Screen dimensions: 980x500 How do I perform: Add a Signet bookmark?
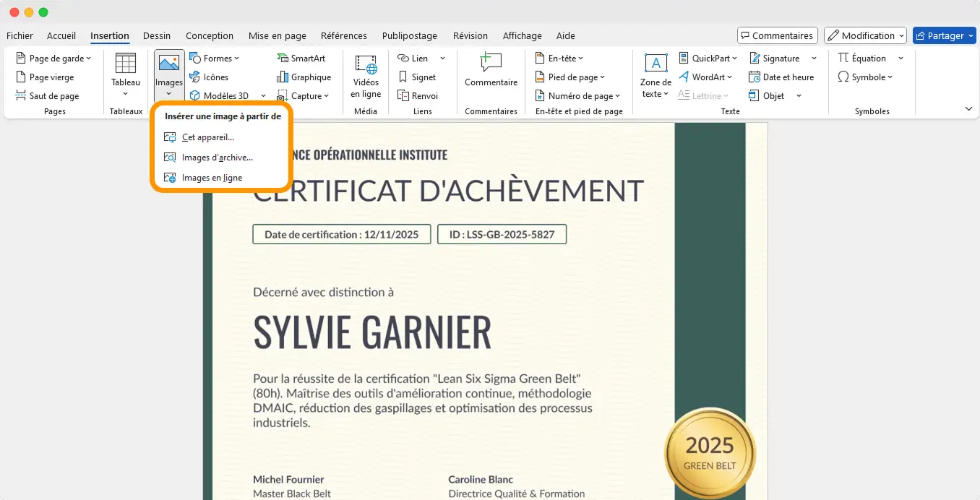point(417,77)
